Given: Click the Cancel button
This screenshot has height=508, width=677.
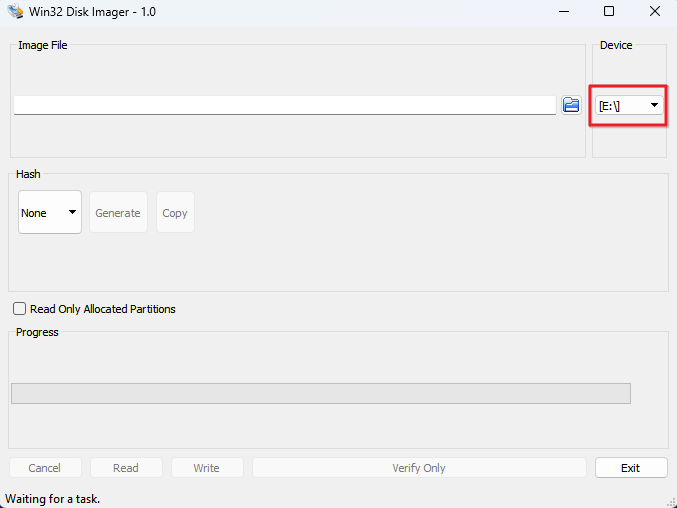Looking at the screenshot, I should click(x=45, y=468).
